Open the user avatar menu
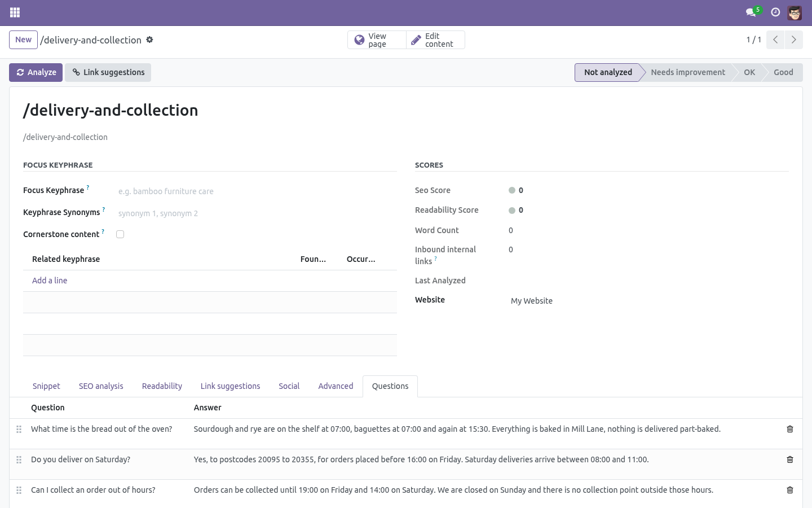Screen dimensions: 812x508 (x=795, y=12)
